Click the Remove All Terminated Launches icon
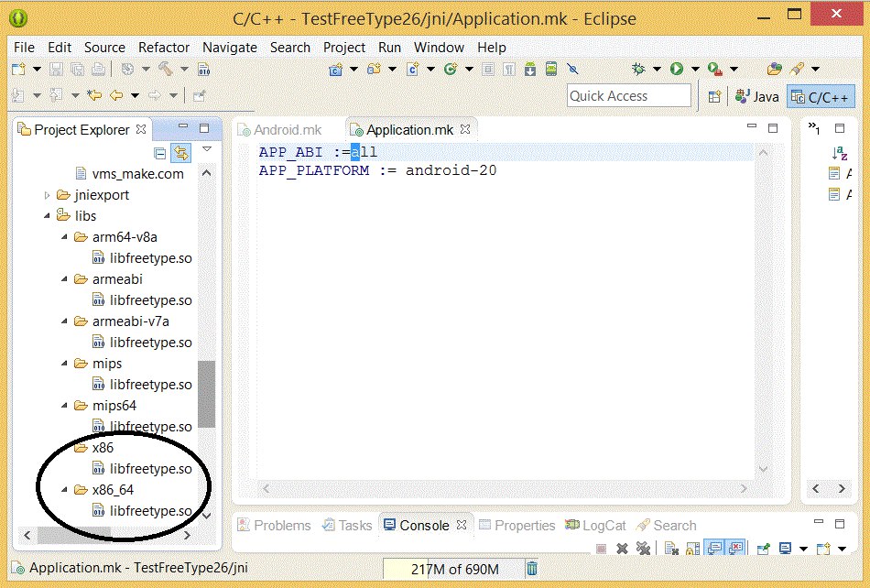The height and width of the screenshot is (588, 870). (x=643, y=549)
